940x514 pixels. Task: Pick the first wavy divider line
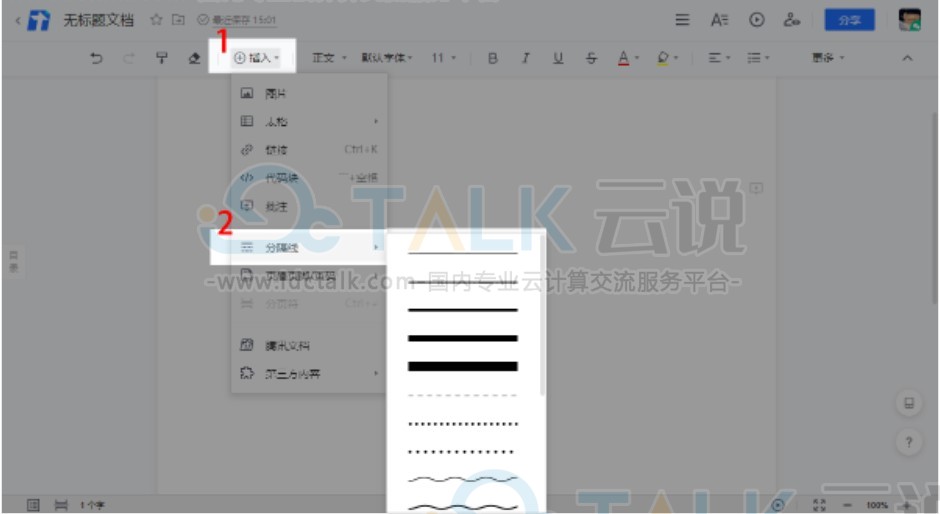point(462,479)
